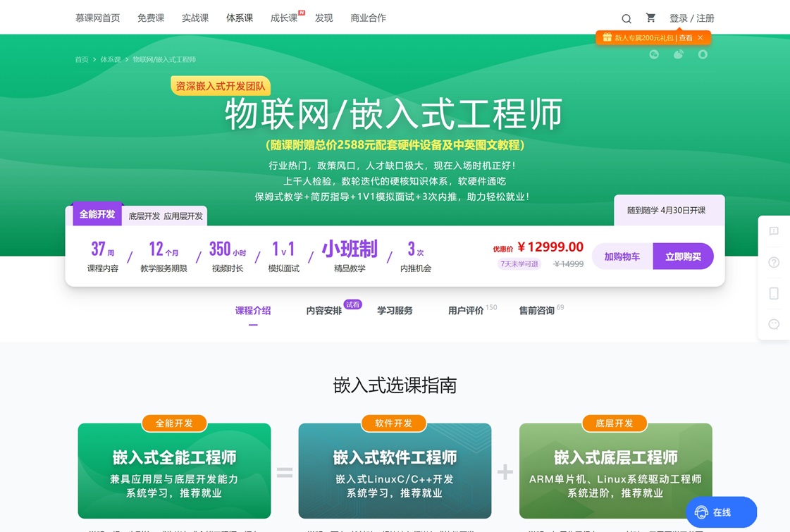Close the orange new-user coupon banner
Image resolution: width=790 pixels, height=532 pixels.
click(x=698, y=37)
